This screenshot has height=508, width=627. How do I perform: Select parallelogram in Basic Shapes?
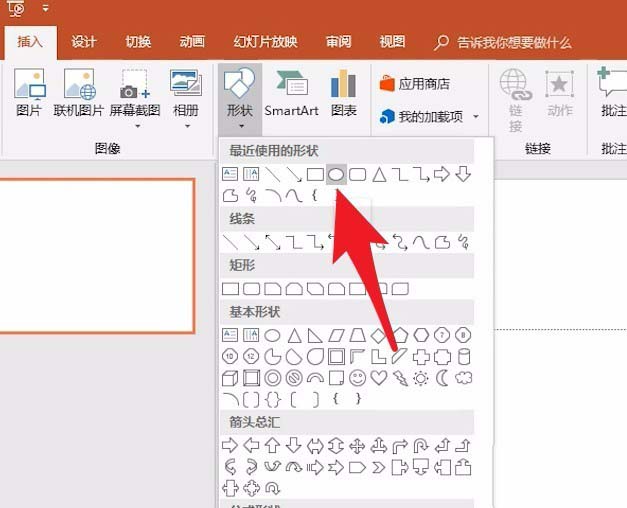[336, 335]
